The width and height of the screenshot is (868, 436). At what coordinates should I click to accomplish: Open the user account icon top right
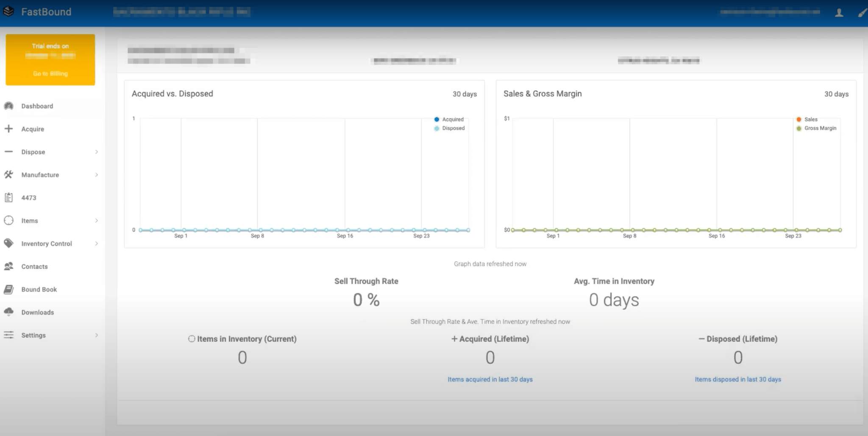(840, 12)
